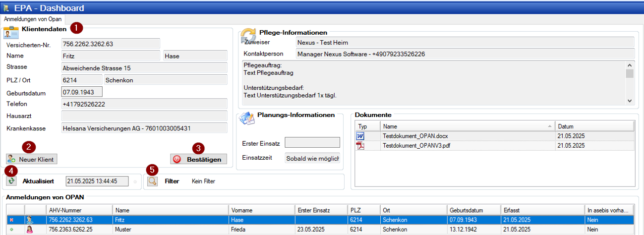644x235 pixels.
Task: Confirm with the Bestätigen button
Action: [198, 159]
